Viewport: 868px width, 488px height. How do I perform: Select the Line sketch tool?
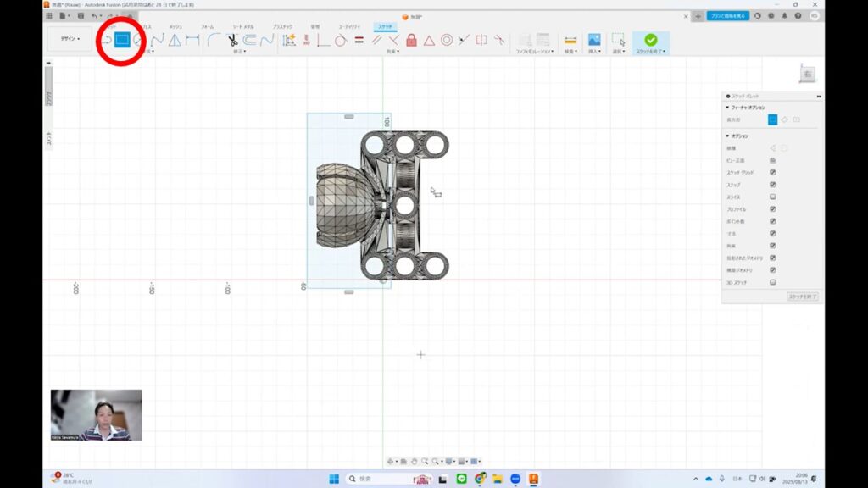click(105, 40)
